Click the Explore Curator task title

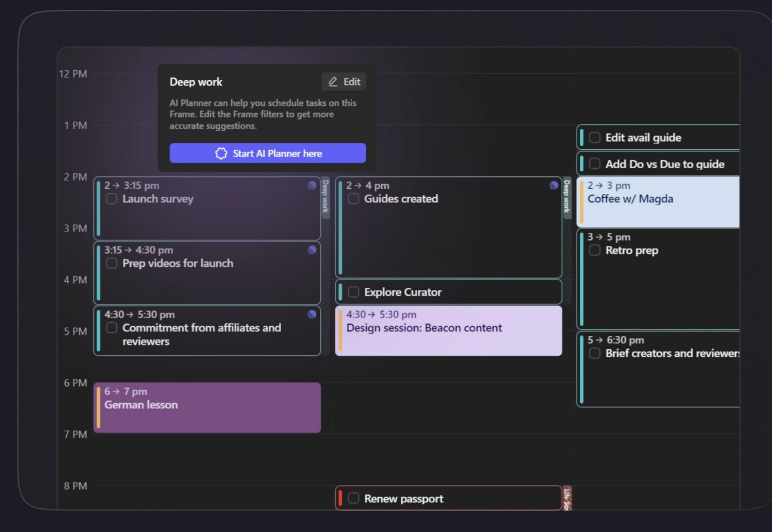coord(403,292)
